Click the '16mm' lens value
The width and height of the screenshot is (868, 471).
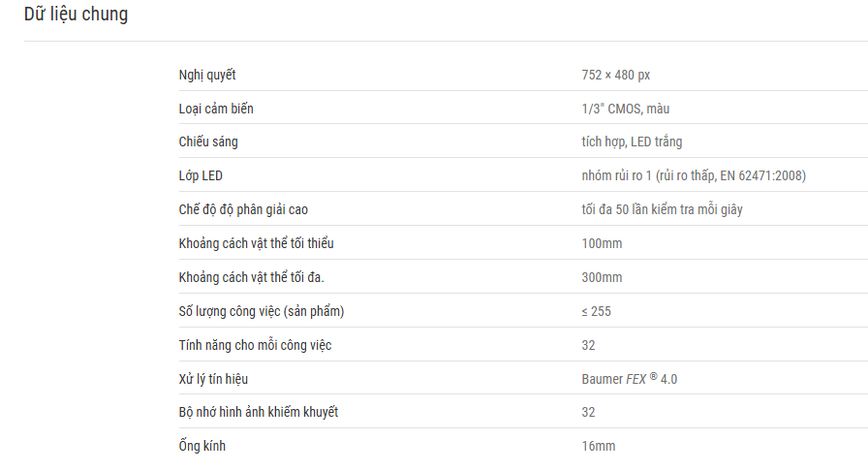click(598, 446)
